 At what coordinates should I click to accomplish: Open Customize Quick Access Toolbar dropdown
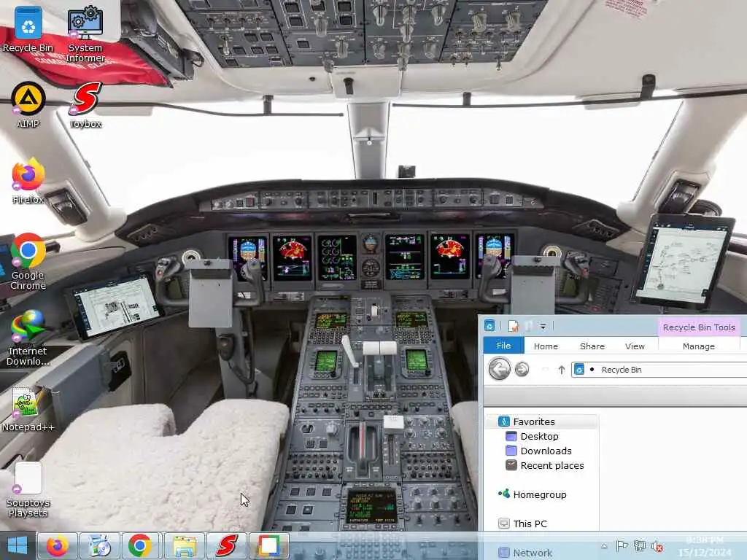(x=543, y=327)
